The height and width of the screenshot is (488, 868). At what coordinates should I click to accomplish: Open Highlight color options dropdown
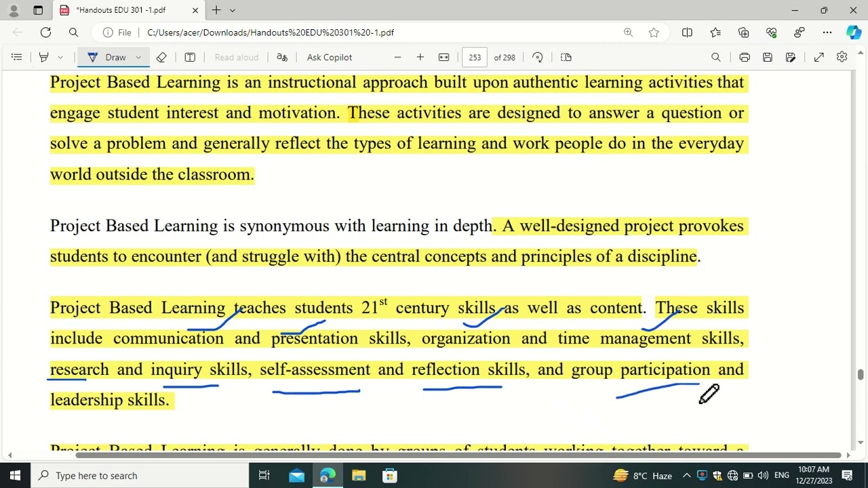pyautogui.click(x=60, y=58)
